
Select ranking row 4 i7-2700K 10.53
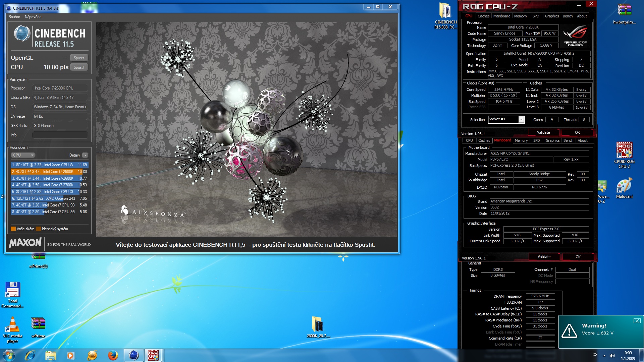(x=49, y=185)
